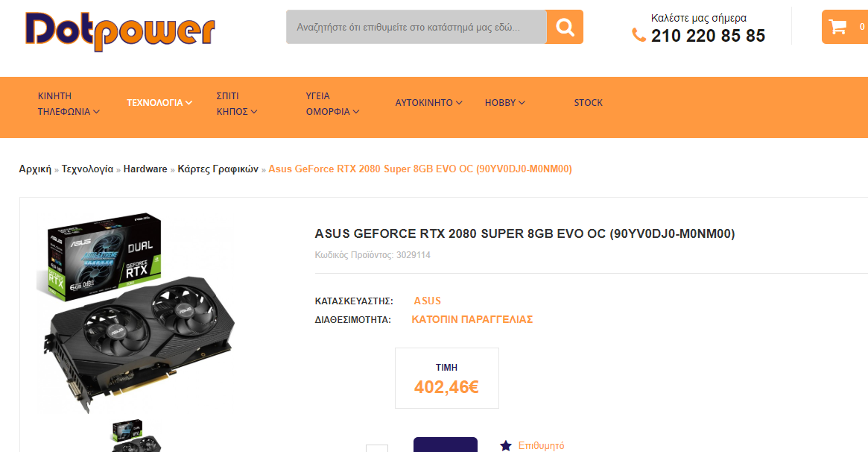Click the orange search magnifier button

tap(565, 27)
